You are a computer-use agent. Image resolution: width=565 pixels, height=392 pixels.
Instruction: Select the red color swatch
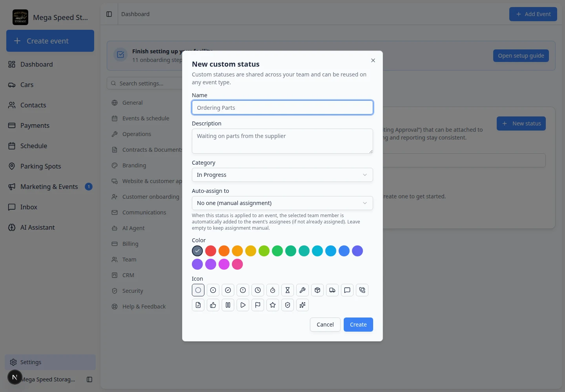click(x=211, y=251)
